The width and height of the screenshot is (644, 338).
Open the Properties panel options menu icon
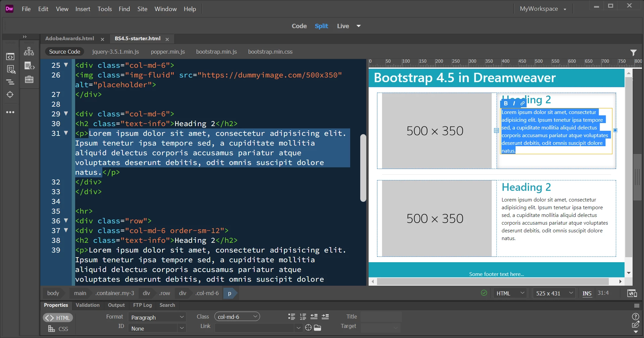(x=637, y=305)
